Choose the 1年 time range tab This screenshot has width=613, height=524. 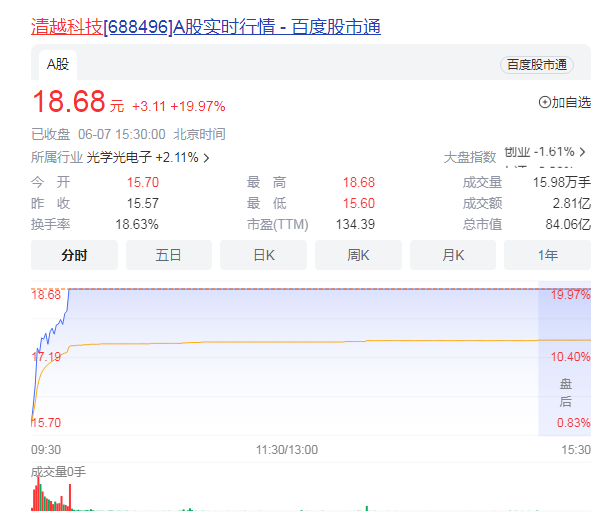coord(548,255)
